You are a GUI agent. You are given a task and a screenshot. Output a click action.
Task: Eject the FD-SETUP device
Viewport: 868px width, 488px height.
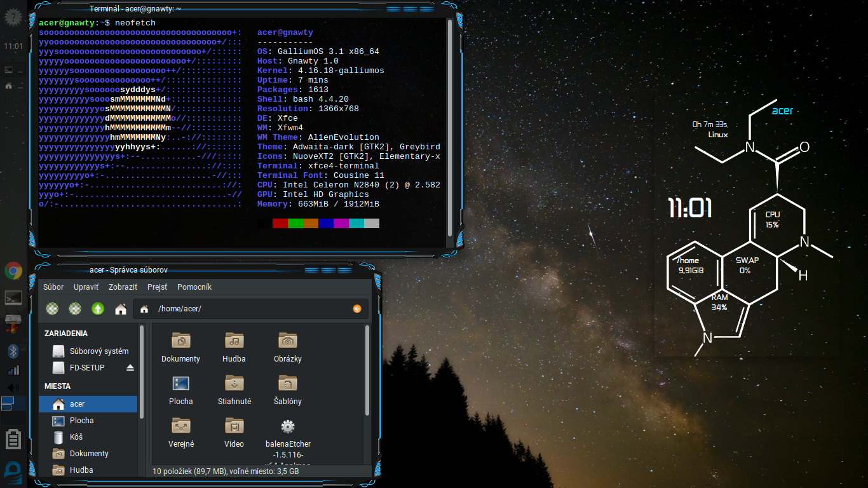tap(130, 368)
